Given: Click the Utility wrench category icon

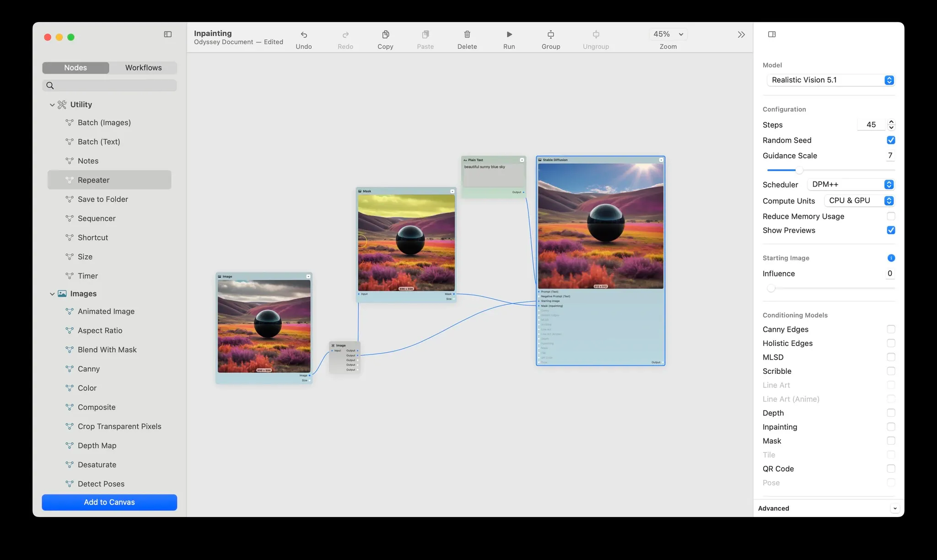Looking at the screenshot, I should click(x=62, y=105).
